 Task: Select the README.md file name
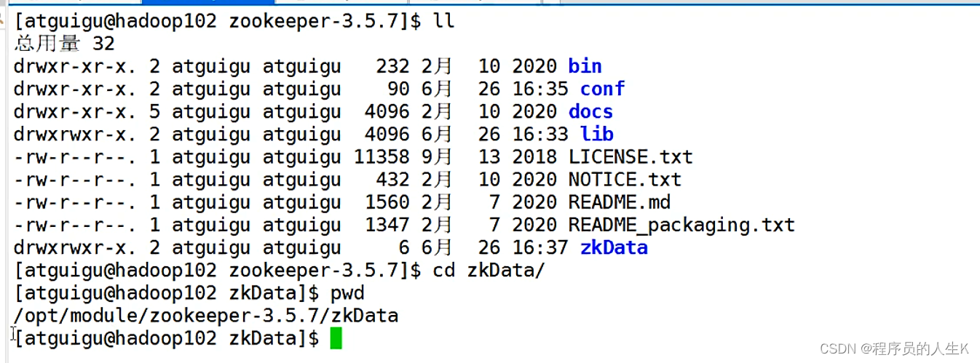(619, 202)
